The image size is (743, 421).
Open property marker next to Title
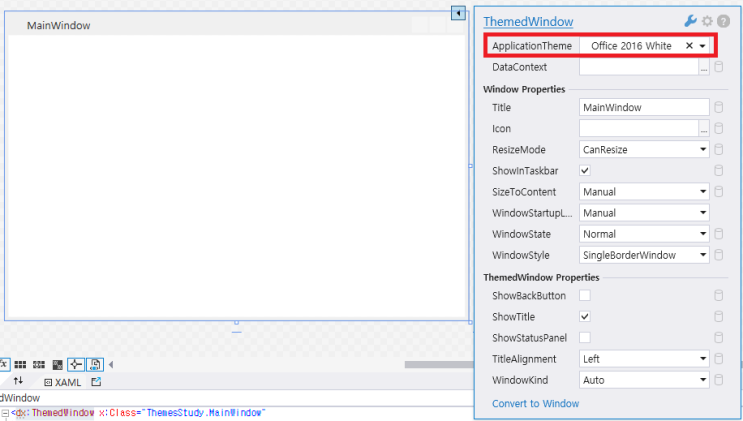coord(718,107)
